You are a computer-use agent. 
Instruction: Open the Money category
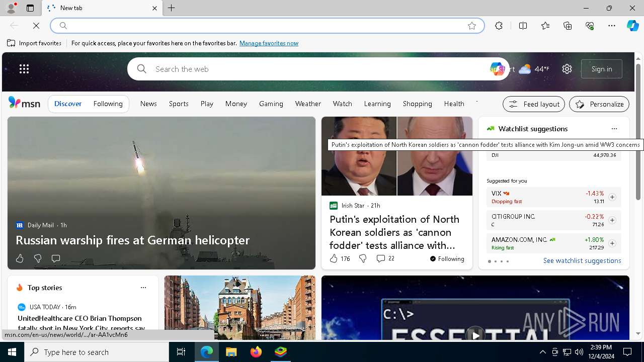[x=236, y=104]
